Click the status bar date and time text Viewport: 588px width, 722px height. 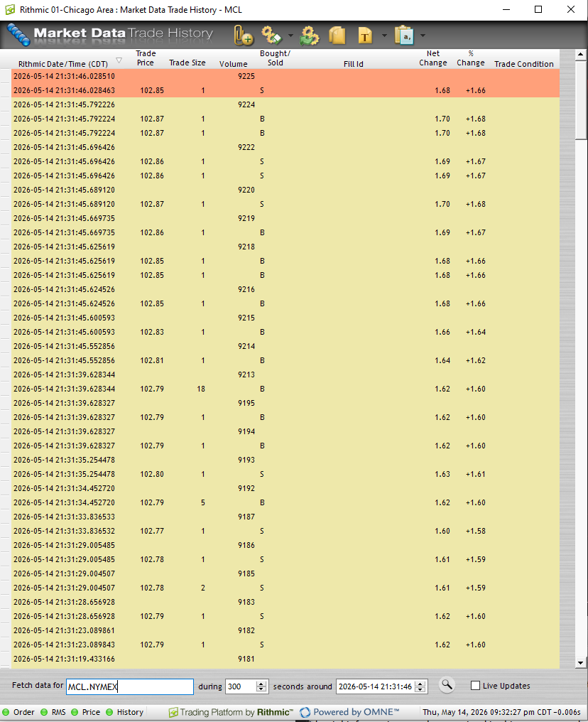click(501, 712)
